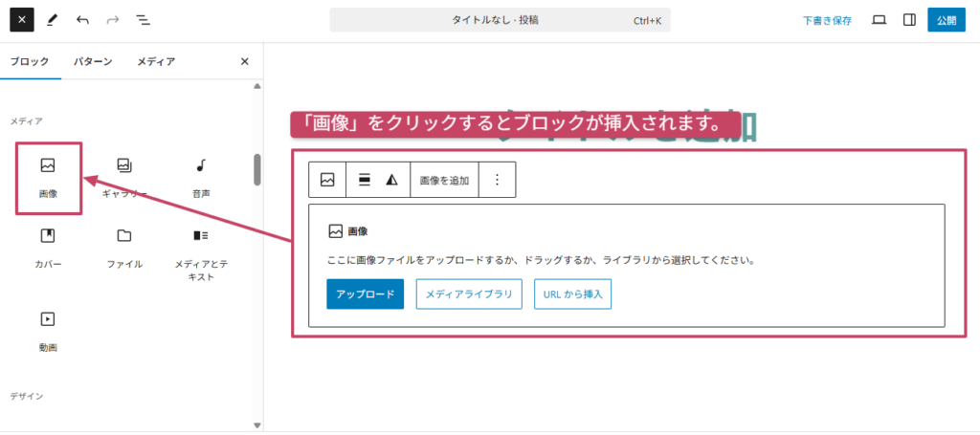Viewport: 980px width, 435px height.
Task: Open the Document Overview list view
Action: point(143,19)
